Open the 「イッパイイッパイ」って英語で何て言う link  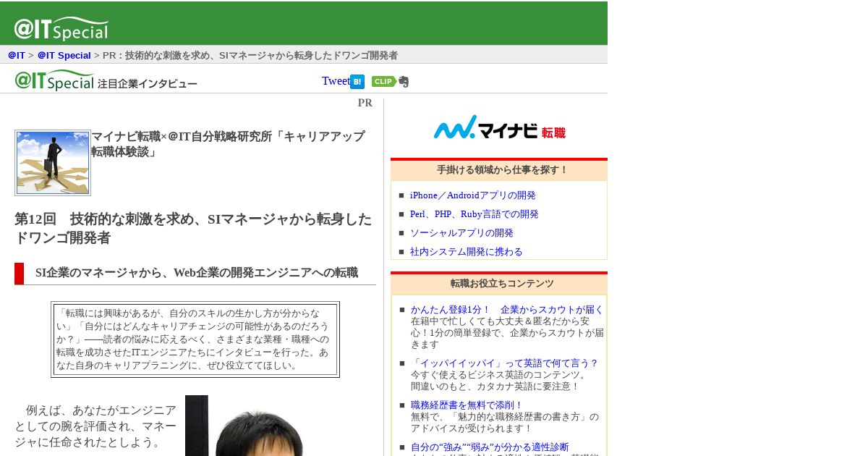504,363
